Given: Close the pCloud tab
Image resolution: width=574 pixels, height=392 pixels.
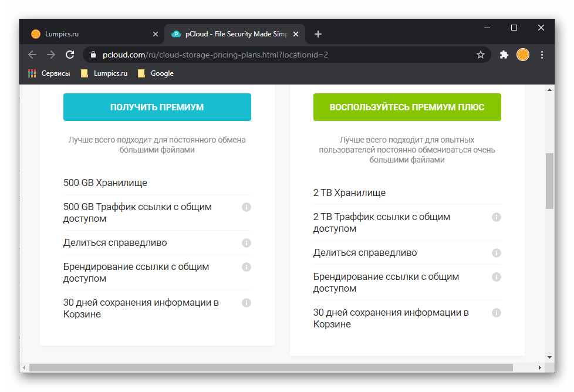Looking at the screenshot, I should (296, 34).
